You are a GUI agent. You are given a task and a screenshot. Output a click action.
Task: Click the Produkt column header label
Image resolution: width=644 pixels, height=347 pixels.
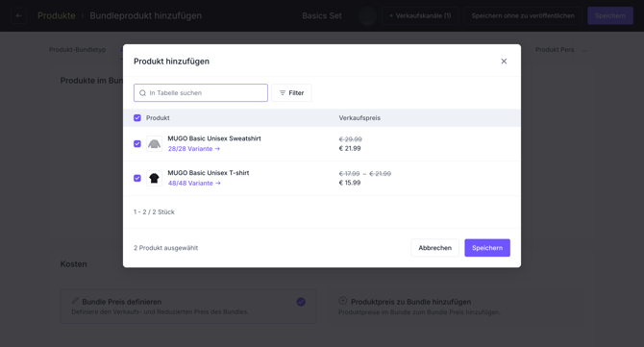(158, 118)
